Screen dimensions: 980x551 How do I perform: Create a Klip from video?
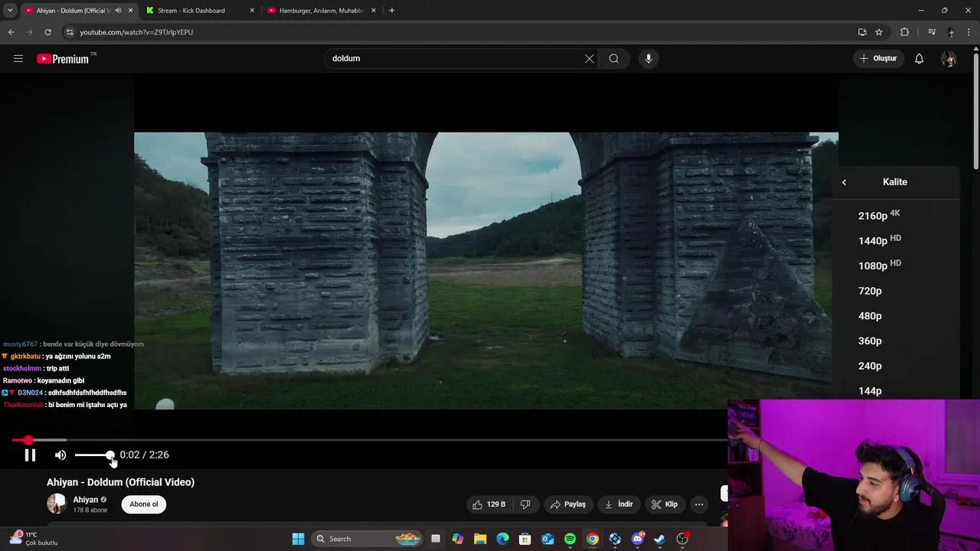(665, 504)
